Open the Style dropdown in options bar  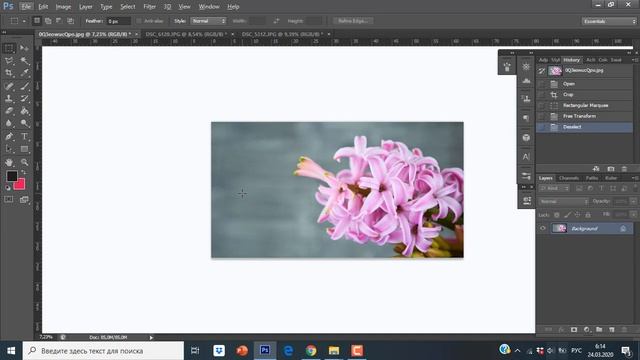tap(208, 21)
